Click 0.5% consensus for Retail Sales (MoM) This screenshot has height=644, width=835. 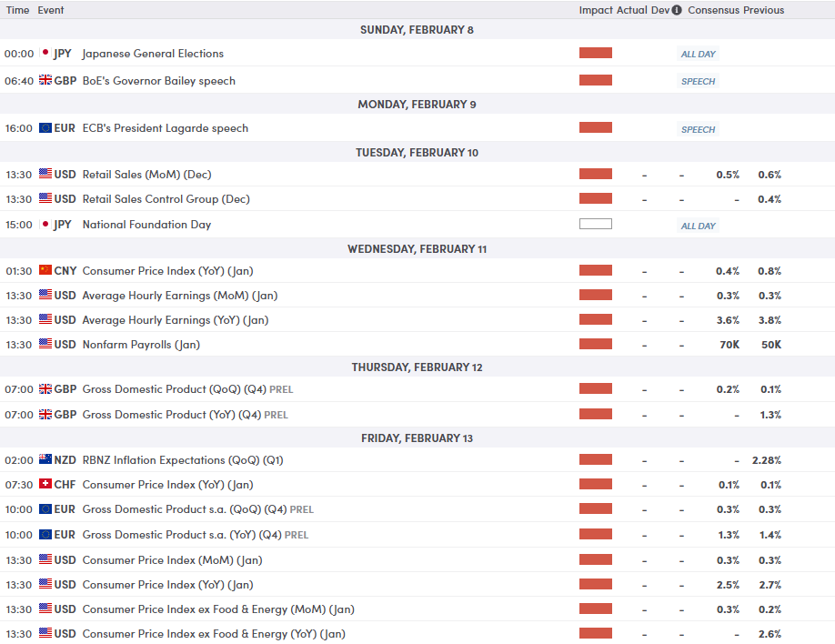click(x=728, y=175)
